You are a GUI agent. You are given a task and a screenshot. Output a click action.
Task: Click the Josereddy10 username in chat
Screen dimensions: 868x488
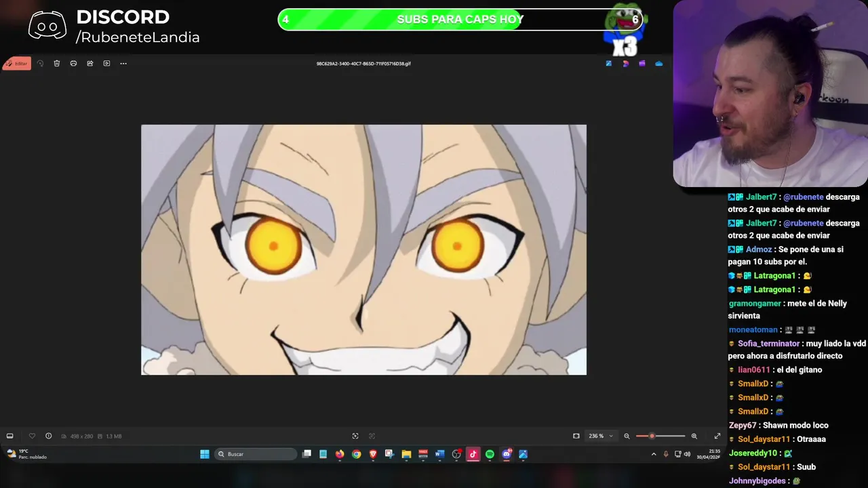pyautogui.click(x=754, y=453)
